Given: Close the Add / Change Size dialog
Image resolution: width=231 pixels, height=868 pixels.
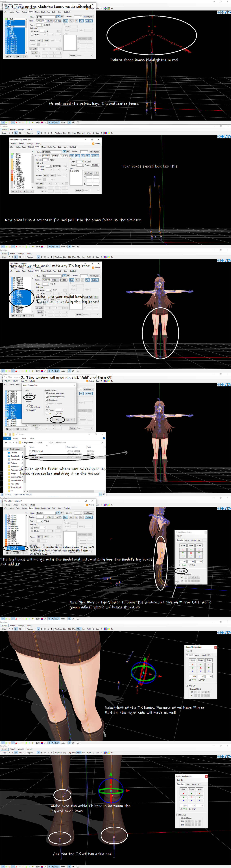Looking at the screenshot, I should pyautogui.click(x=74, y=385).
